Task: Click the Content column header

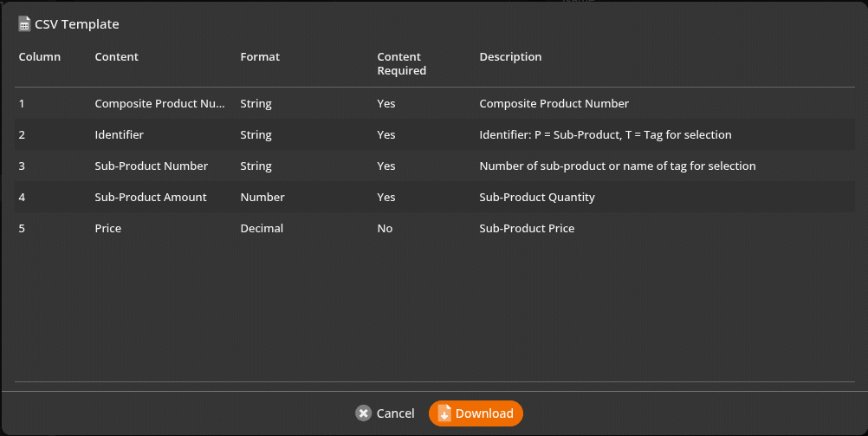Action: tap(116, 57)
